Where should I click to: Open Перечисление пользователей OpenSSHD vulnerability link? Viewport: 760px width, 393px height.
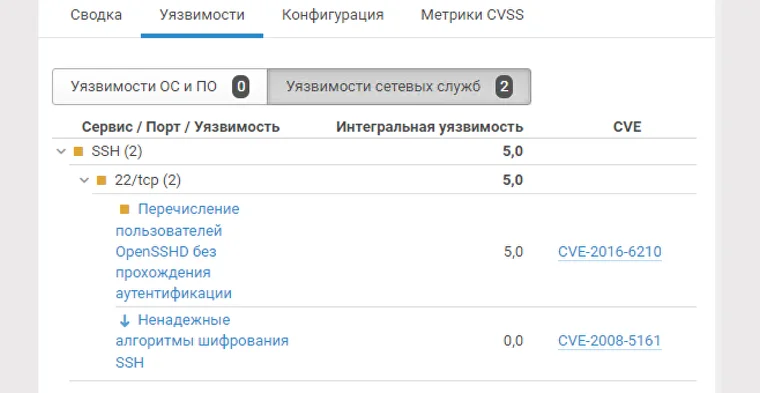click(x=177, y=251)
